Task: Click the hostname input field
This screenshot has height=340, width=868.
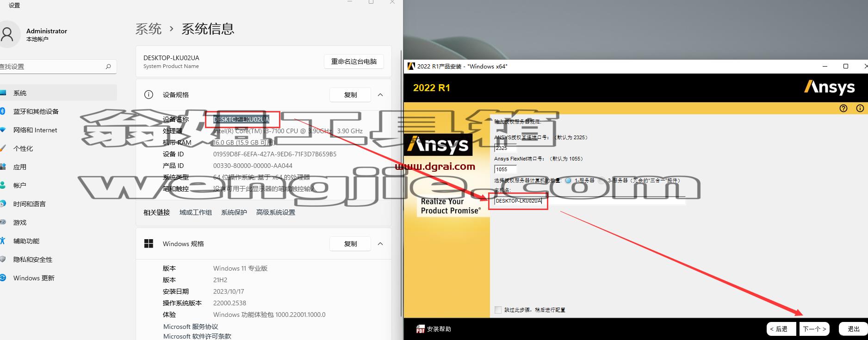Action: [x=589, y=201]
